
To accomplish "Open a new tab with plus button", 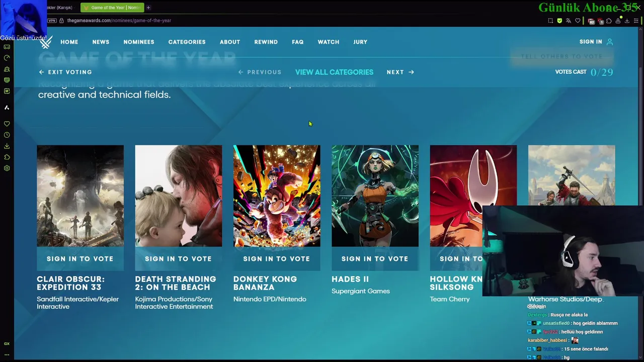I will coord(148,8).
